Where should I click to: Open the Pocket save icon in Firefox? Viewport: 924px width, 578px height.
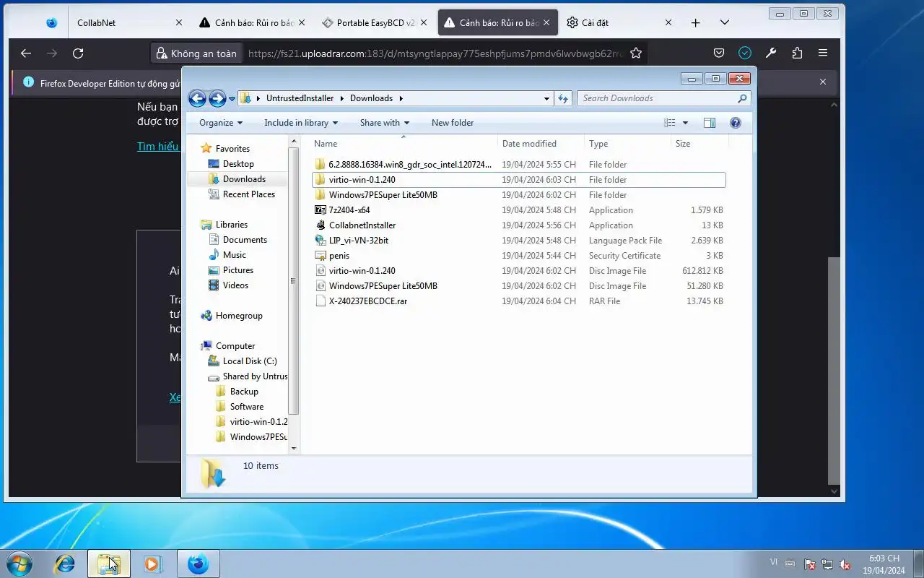(719, 53)
